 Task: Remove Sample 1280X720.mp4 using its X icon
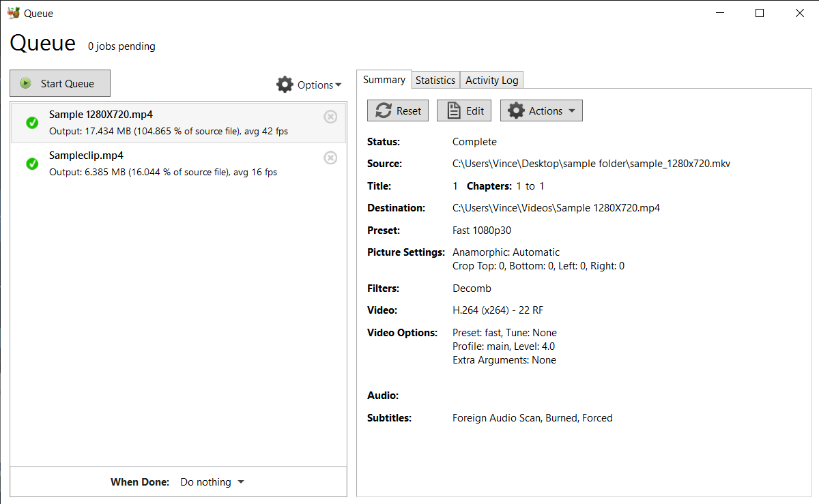[x=330, y=116]
